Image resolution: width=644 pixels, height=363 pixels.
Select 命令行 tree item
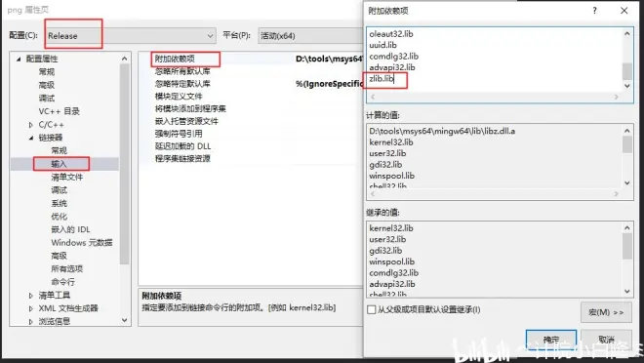point(62,282)
